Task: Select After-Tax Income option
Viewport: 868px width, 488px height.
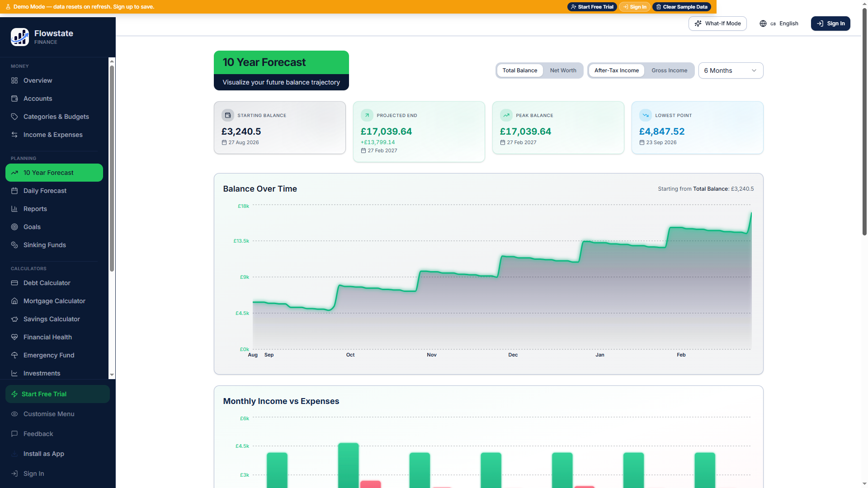Action: tap(617, 70)
